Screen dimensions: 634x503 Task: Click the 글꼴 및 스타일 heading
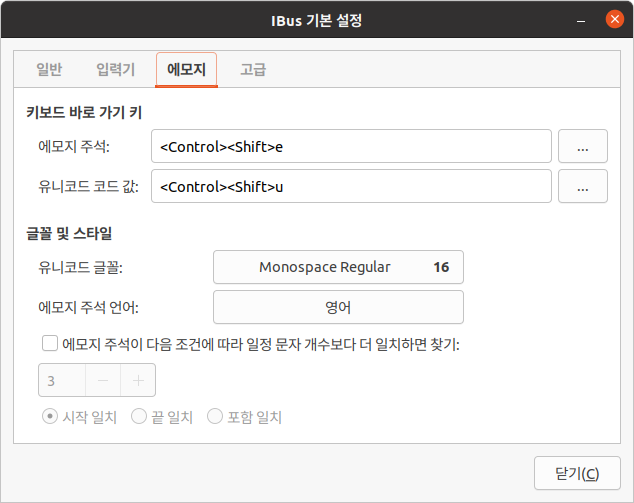tap(69, 233)
